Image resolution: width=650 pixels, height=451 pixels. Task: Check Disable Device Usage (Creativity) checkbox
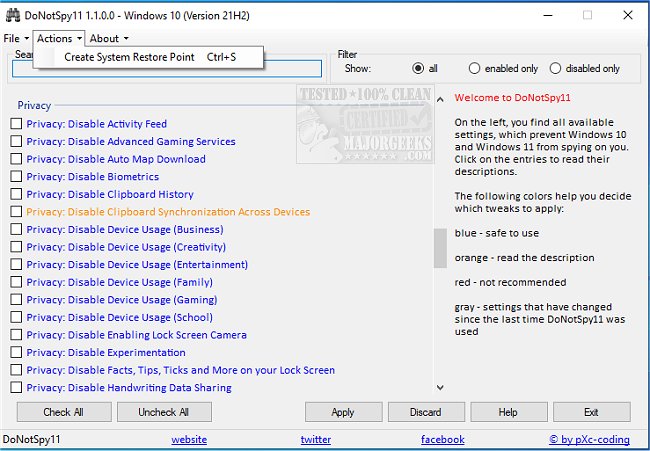pos(16,247)
